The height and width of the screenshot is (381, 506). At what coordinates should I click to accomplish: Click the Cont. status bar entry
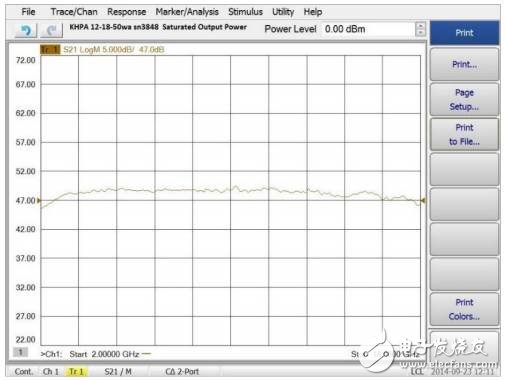24,371
